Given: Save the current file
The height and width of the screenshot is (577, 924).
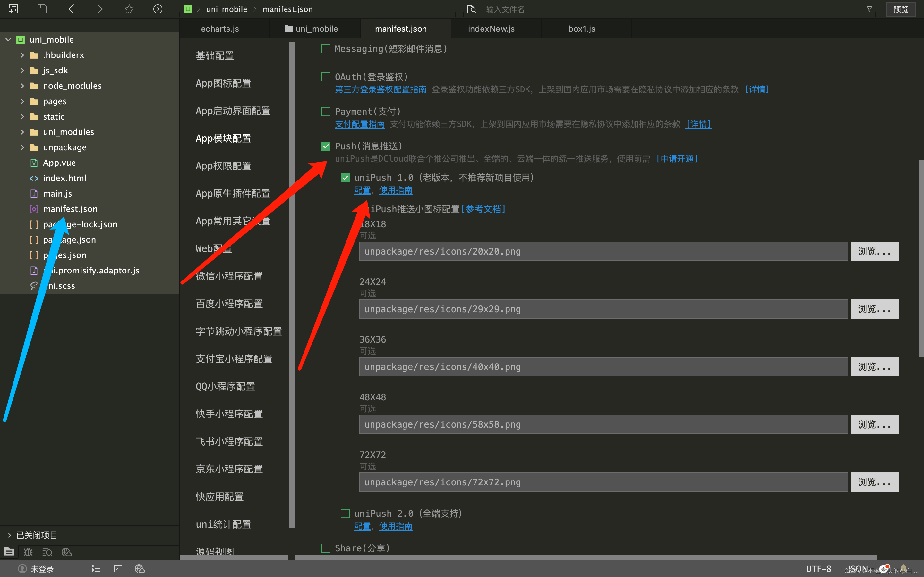Looking at the screenshot, I should pos(42,9).
